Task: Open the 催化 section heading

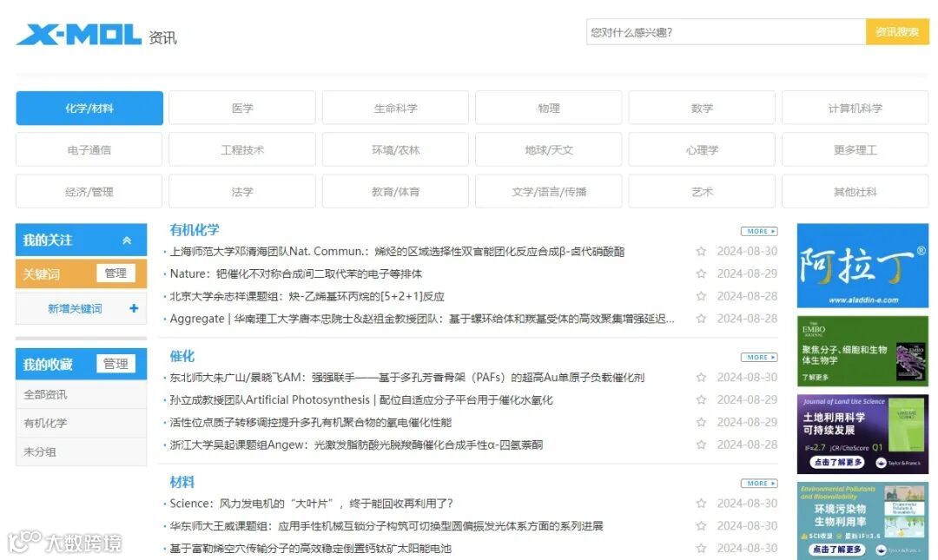Action: coord(182,356)
